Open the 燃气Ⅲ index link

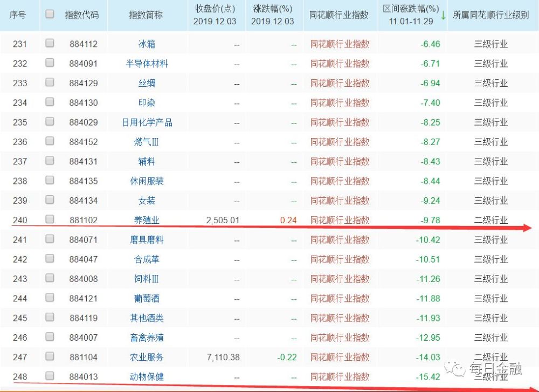[x=147, y=142]
